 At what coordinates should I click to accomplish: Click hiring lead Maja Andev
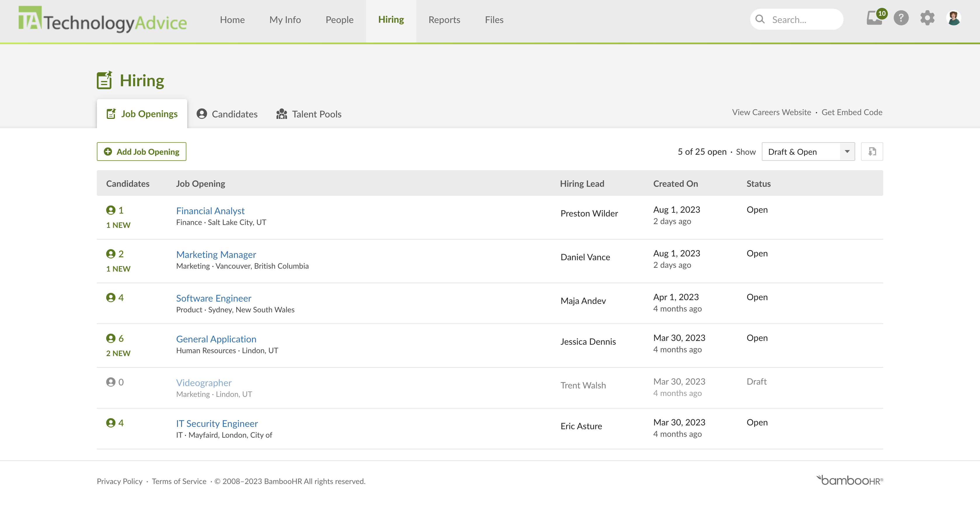(x=583, y=301)
